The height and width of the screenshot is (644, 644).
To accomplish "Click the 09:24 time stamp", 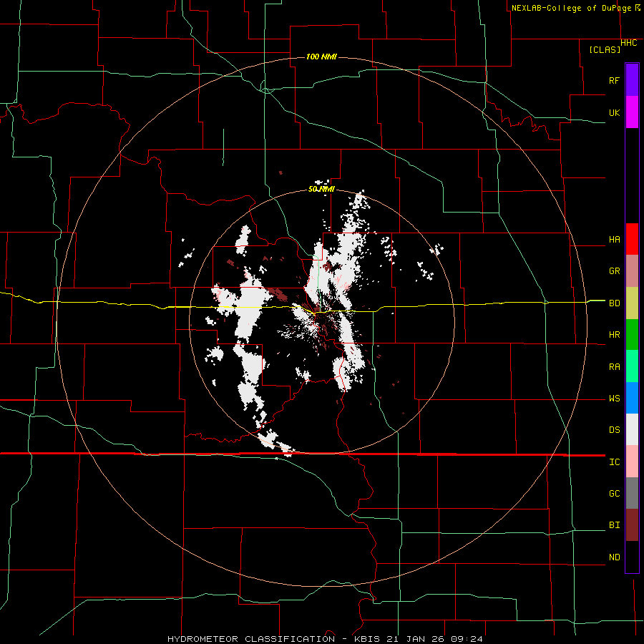I will click(x=466, y=639).
